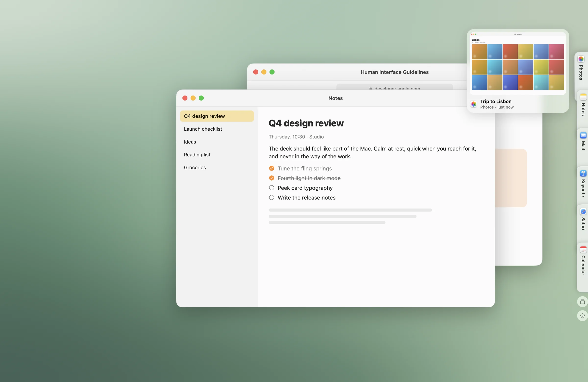
Task: Minimize the Notes window with the yellow button
Action: click(x=193, y=98)
